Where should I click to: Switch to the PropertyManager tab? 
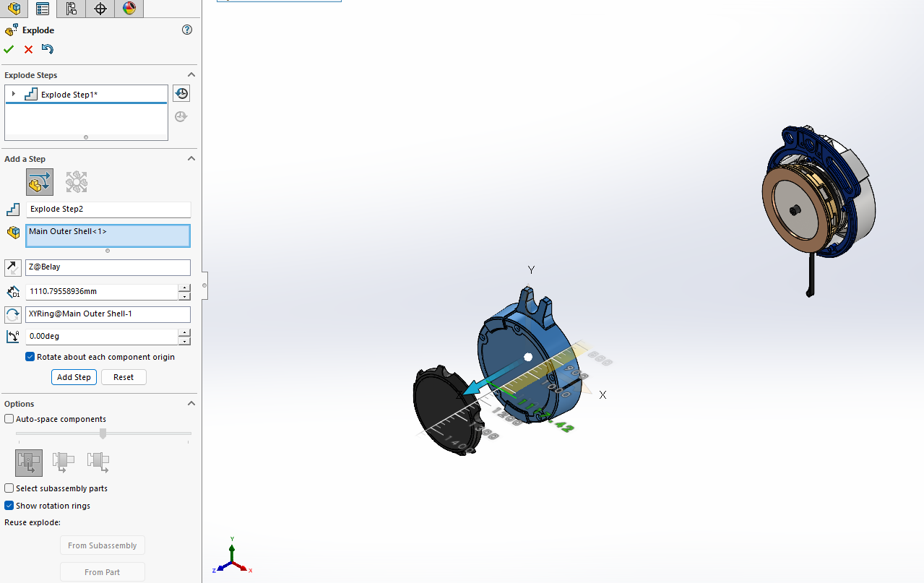click(42, 9)
